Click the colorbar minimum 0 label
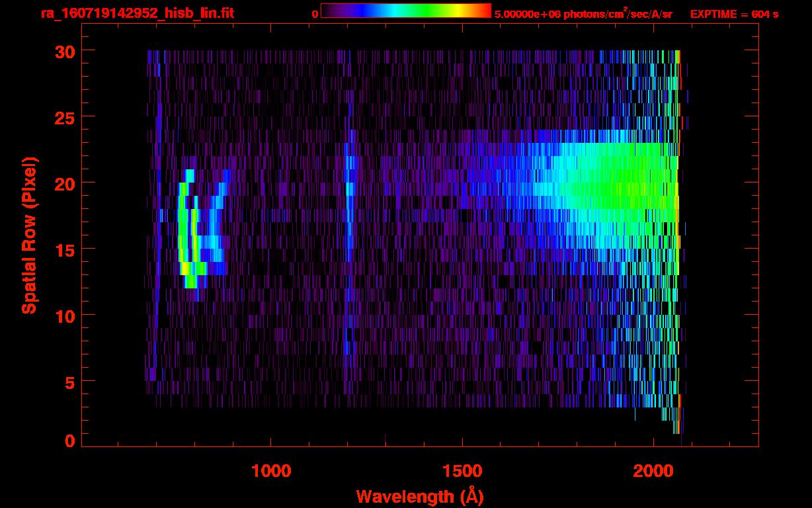This screenshot has height=508, width=812. (x=315, y=14)
